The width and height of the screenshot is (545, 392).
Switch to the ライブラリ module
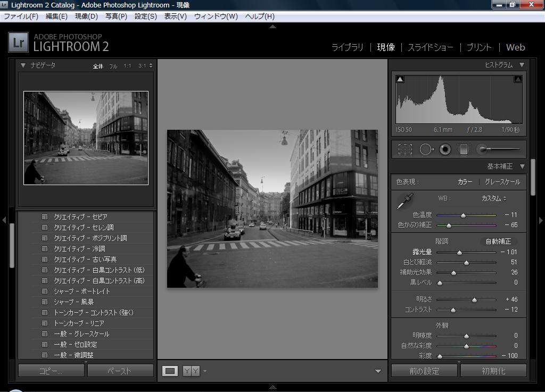347,47
